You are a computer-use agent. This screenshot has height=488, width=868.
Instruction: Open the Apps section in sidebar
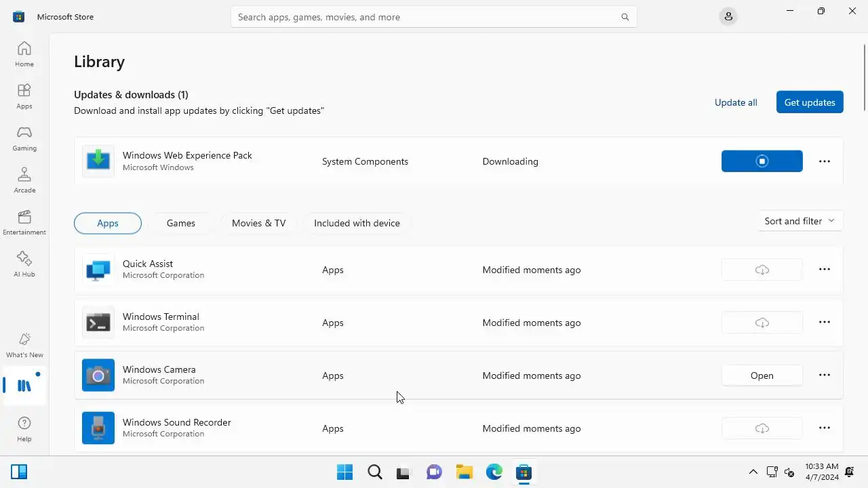click(24, 96)
